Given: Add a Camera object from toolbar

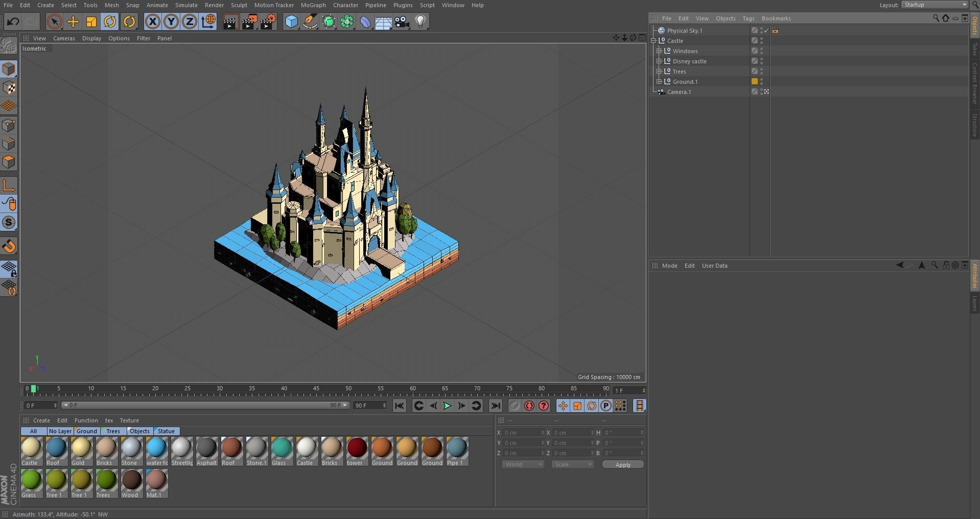Looking at the screenshot, I should [x=402, y=21].
